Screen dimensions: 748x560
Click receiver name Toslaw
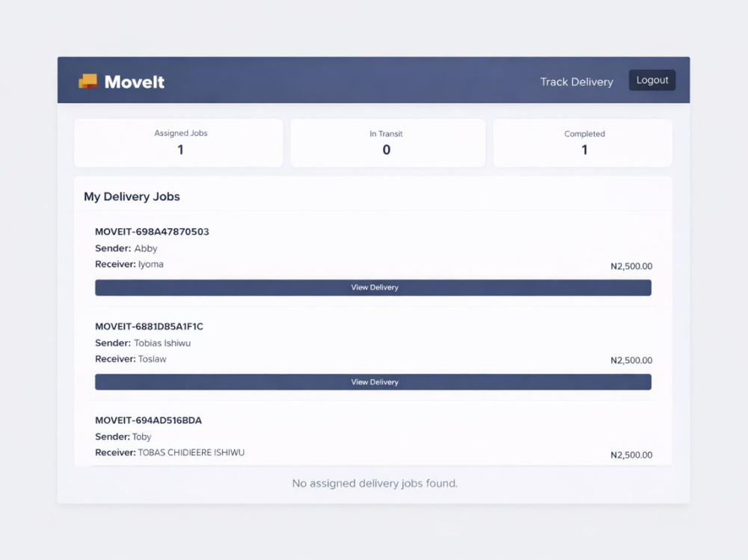tap(152, 359)
